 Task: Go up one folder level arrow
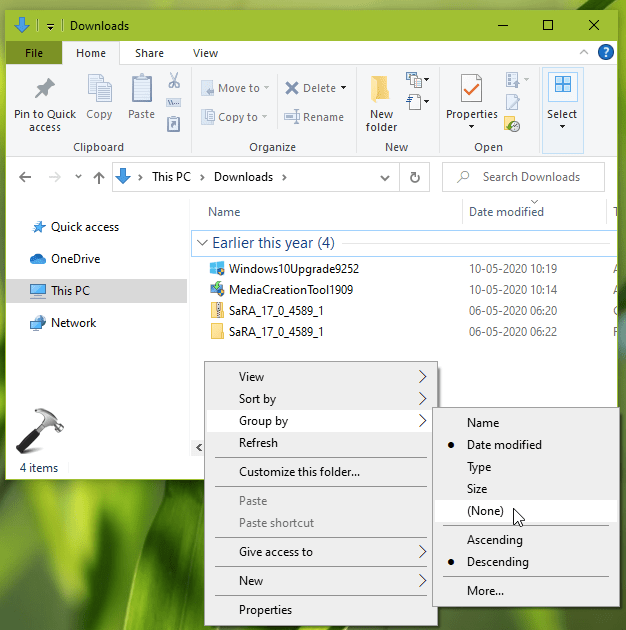[99, 177]
